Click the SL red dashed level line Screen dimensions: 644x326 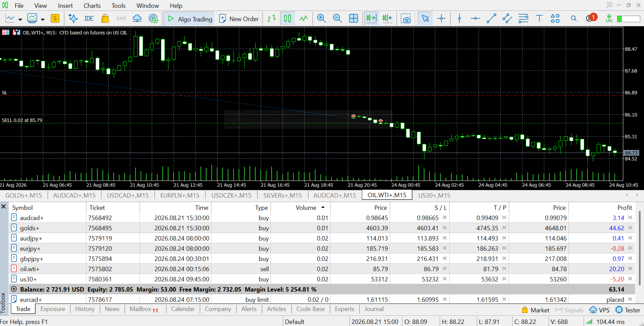pos(311,96)
